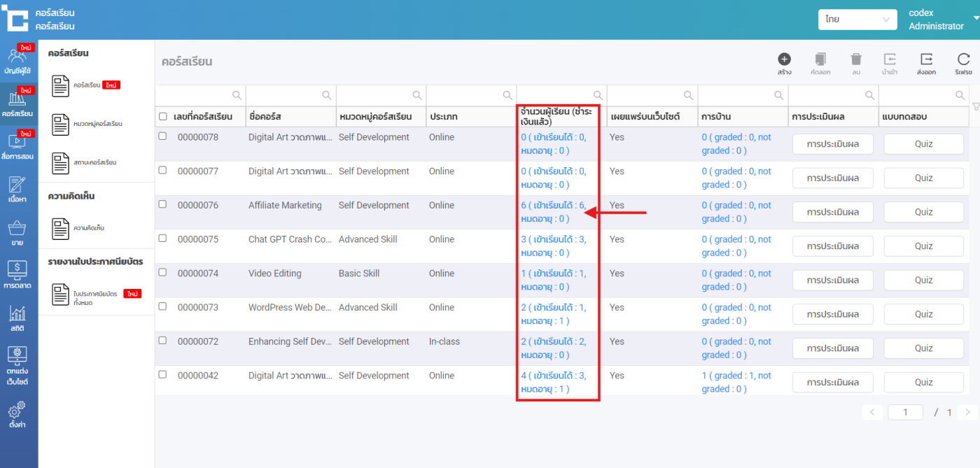This screenshot has width=980, height=468.
Task: Open the ไทย language dropdown
Action: click(857, 20)
